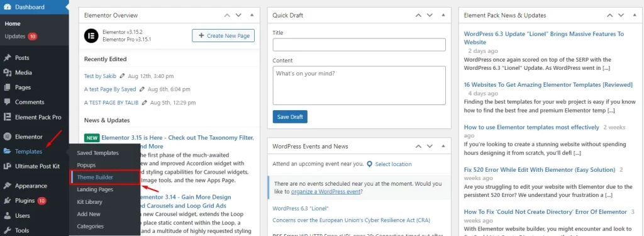
Task: Click pencil icon next to A TEST PAGE BY TALIB
Action: (x=145, y=103)
